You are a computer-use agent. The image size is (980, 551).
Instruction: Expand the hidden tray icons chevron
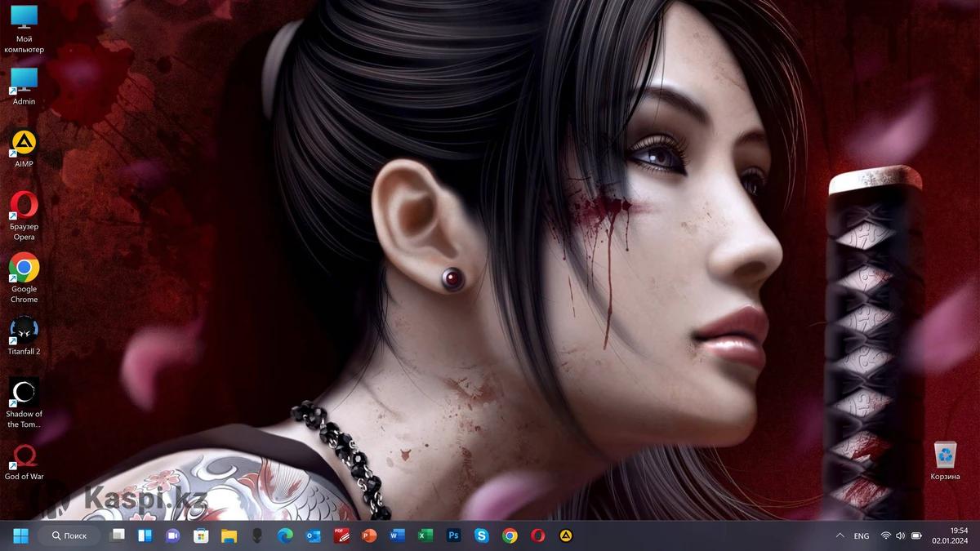point(840,535)
